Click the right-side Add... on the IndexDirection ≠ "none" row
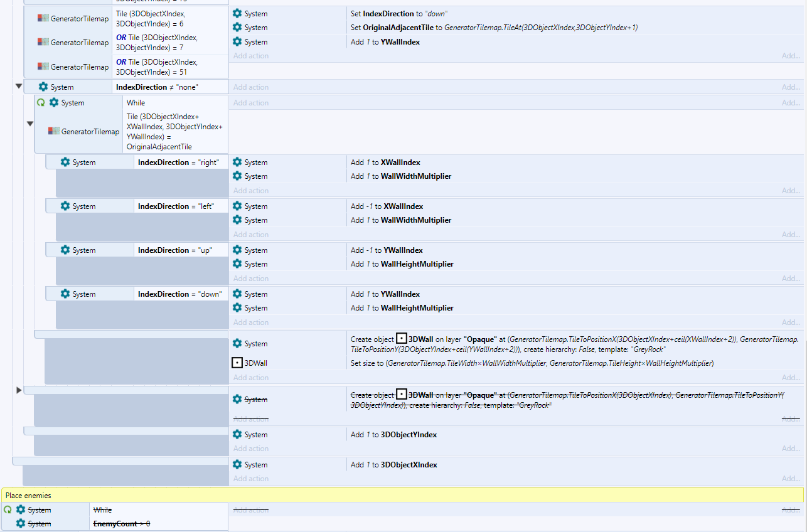Screen dimensions: 807x532 pos(791,87)
